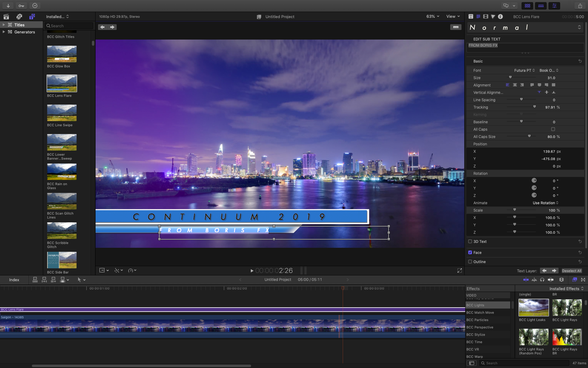
Task: Open the Select tool arrow dropdown
Action: 81,280
